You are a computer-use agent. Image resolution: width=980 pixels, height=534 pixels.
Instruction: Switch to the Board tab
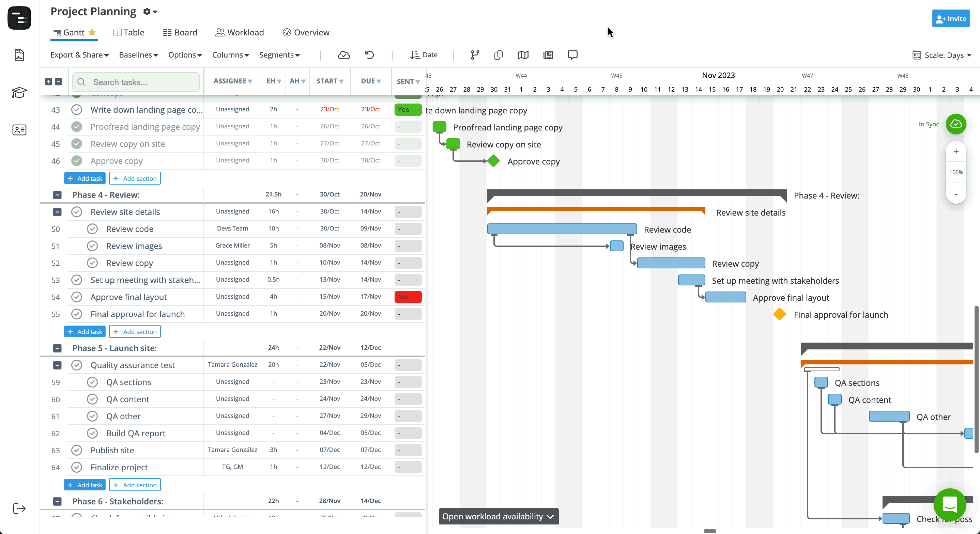(180, 32)
